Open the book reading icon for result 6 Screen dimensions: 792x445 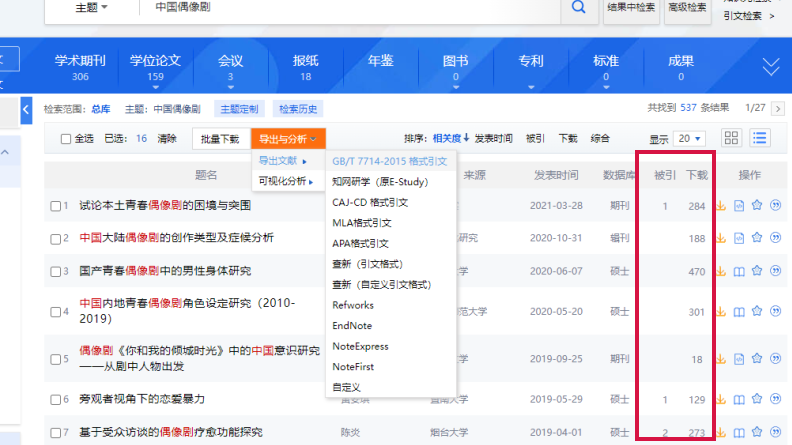pos(739,400)
